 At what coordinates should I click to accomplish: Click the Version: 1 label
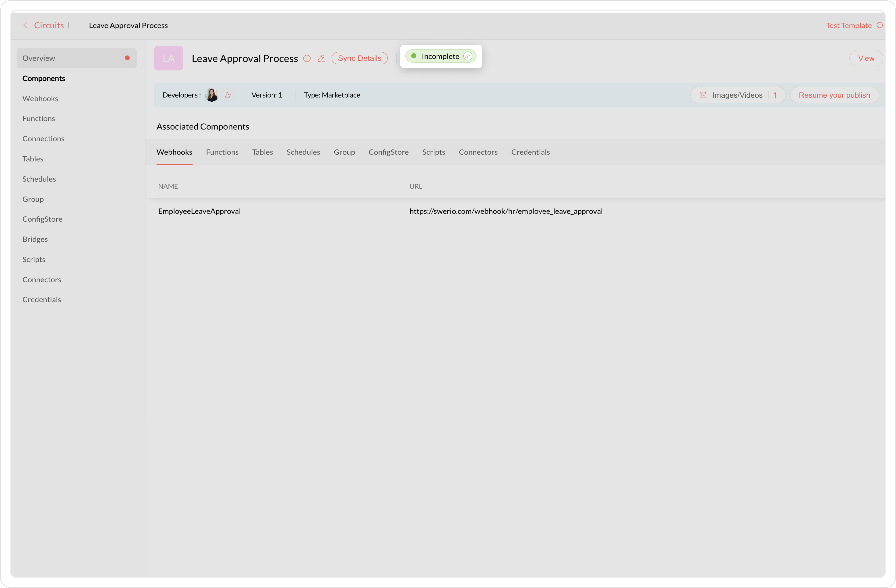click(x=266, y=95)
